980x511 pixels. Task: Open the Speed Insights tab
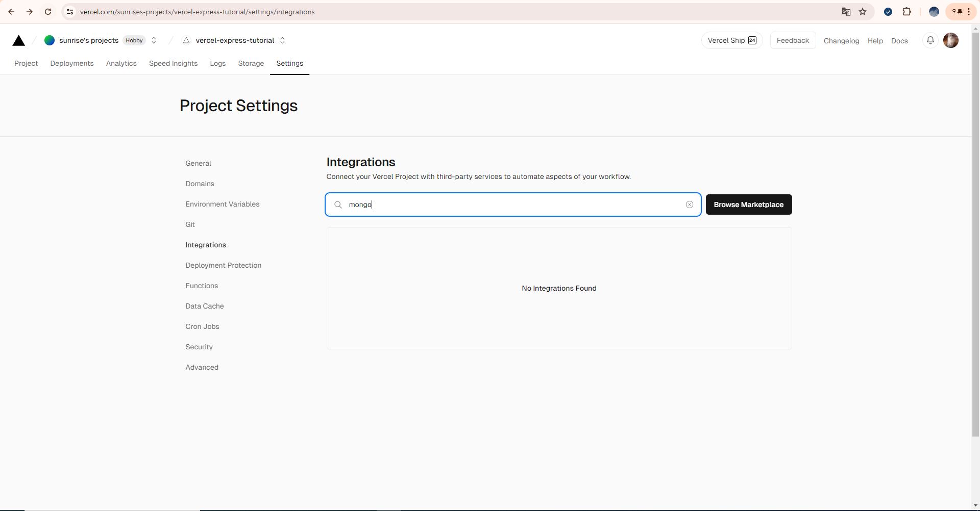click(x=173, y=63)
